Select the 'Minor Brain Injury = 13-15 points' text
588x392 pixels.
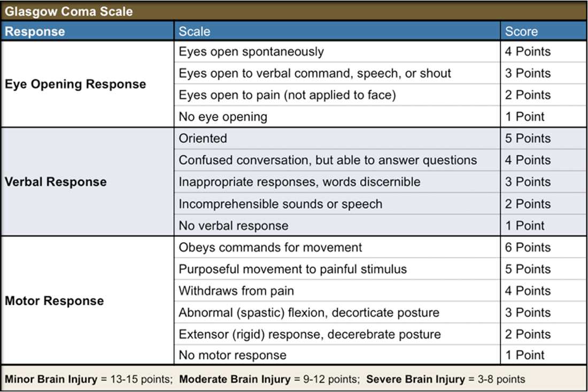coord(87,379)
